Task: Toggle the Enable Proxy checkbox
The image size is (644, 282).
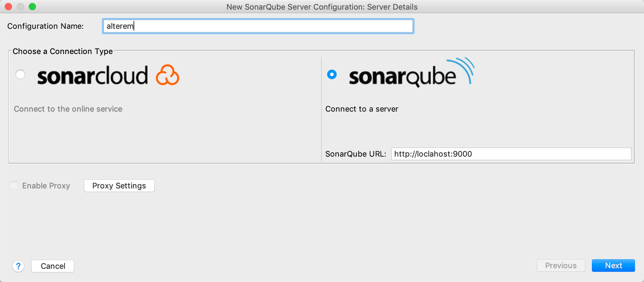Action: (14, 186)
